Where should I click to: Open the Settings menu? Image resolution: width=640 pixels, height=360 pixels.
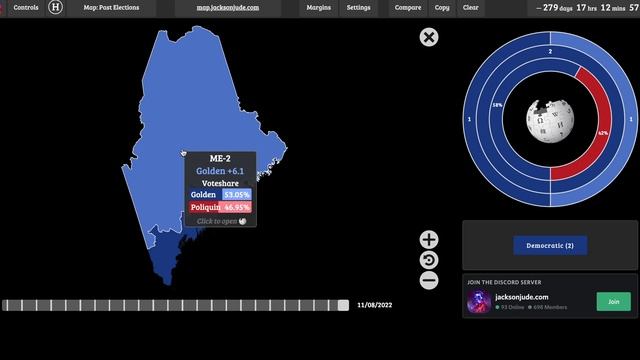358,8
